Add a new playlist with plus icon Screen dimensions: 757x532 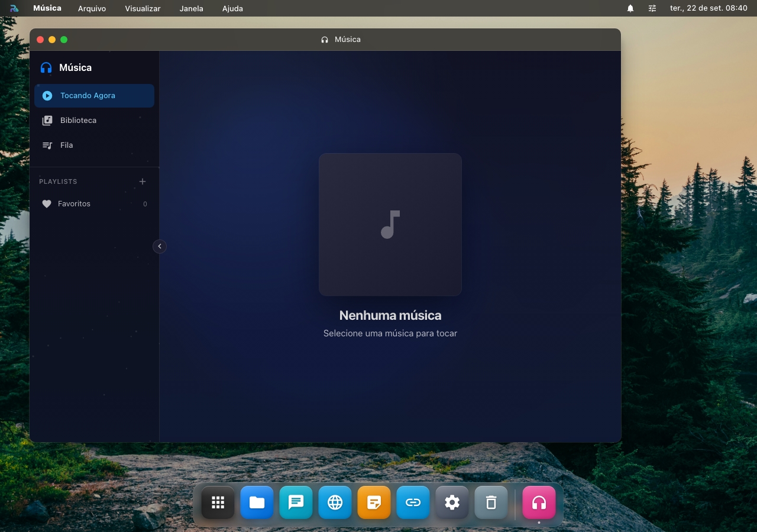[142, 181]
